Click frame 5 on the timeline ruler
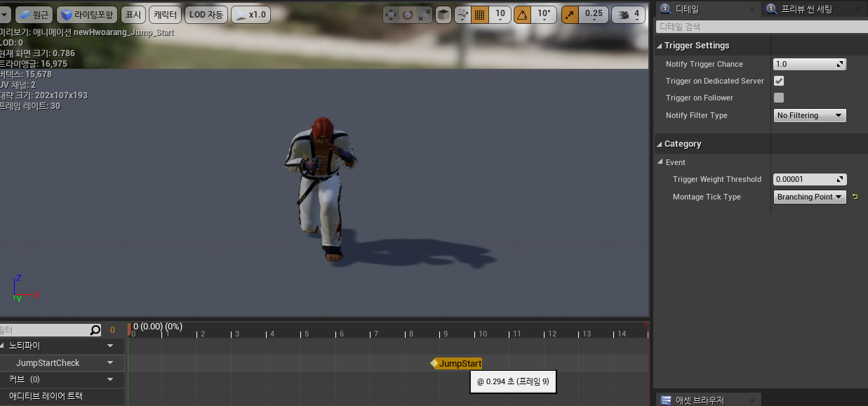The width and height of the screenshot is (868, 406). 307,334
